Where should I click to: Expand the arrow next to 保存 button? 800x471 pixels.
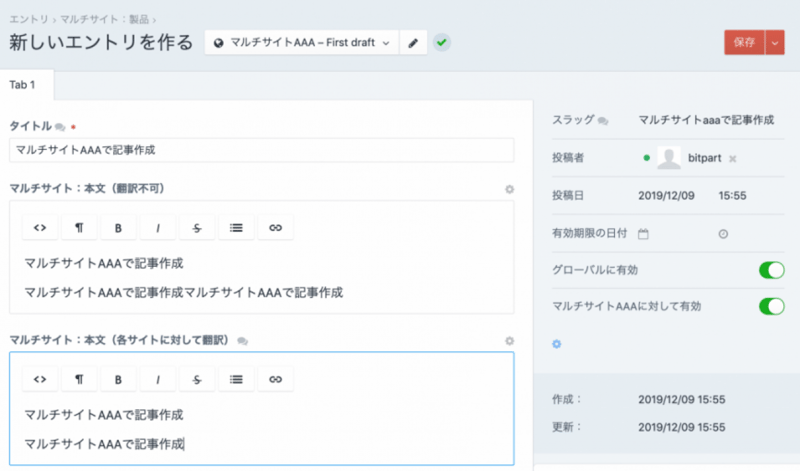click(x=776, y=42)
